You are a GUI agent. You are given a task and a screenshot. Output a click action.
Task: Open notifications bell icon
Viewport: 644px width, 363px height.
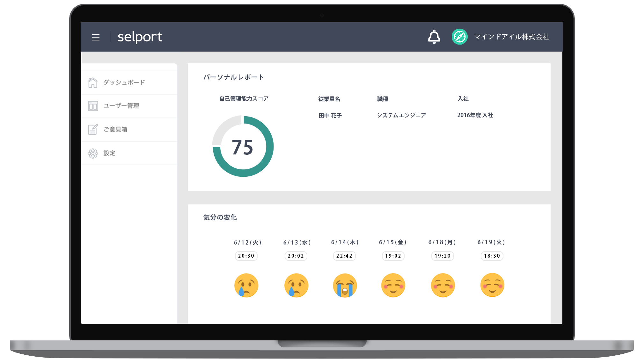434,37
